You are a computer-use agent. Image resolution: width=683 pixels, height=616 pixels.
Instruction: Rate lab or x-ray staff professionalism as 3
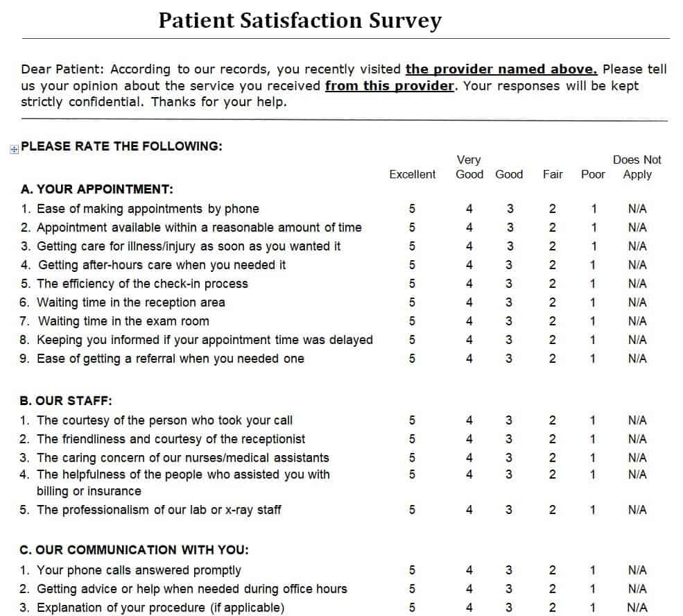click(509, 510)
